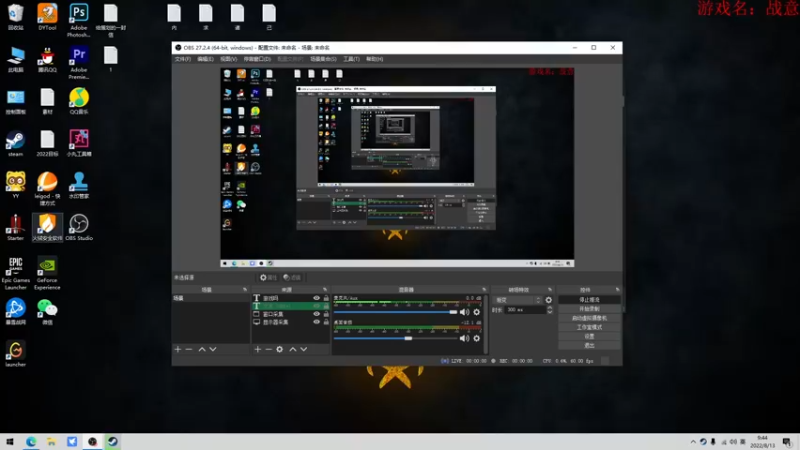Image resolution: width=800 pixels, height=450 pixels.
Task: Move the scene down with the arrow
Action: 213,349
